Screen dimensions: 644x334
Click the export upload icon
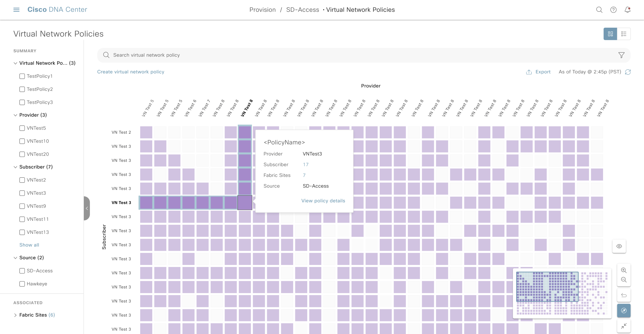529,72
